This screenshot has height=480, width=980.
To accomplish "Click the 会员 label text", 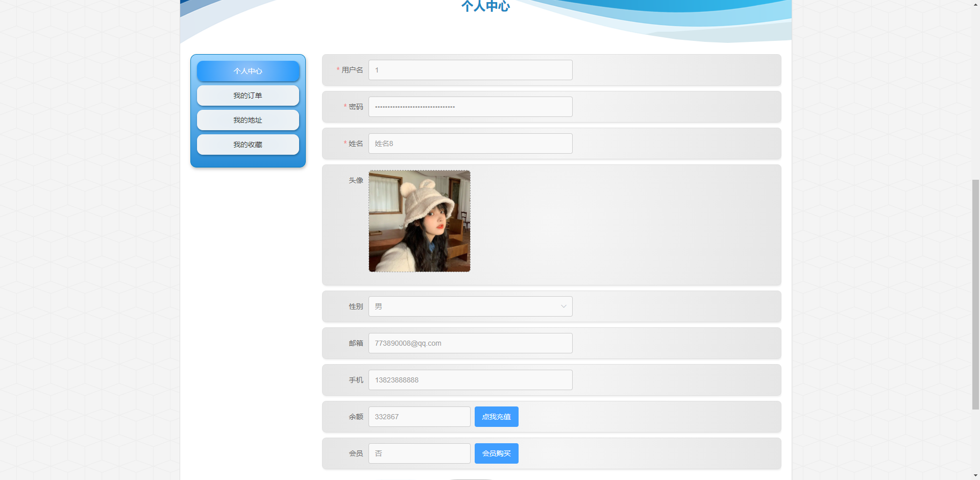I will tap(356, 453).
